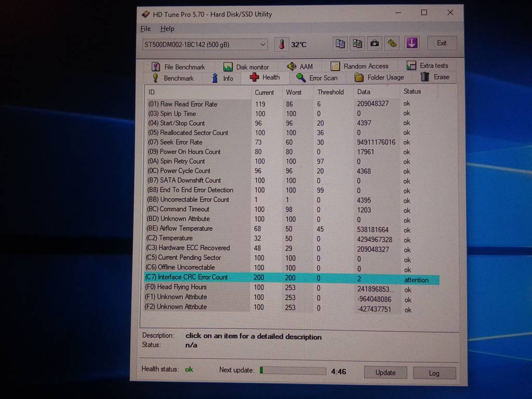Image resolution: width=532 pixels, height=399 pixels.
Task: Click the attention status cell
Action: click(416, 280)
